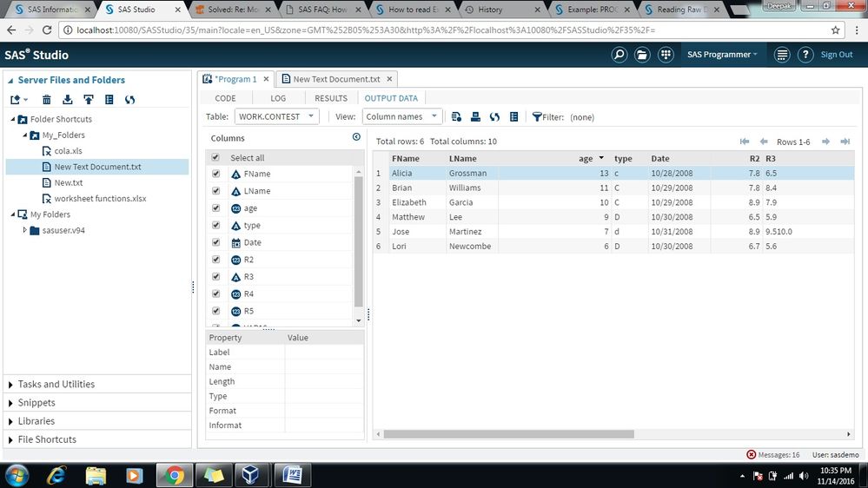Uncheck the FName column checkbox

coord(215,174)
